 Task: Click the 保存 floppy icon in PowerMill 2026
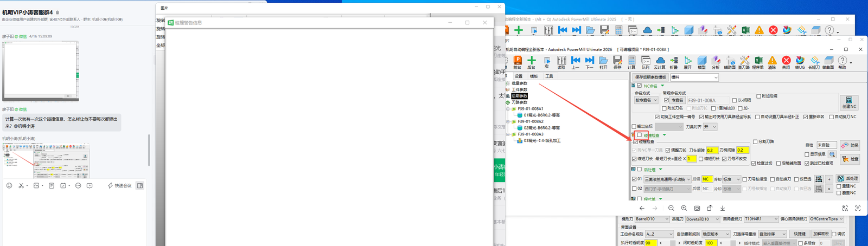[x=618, y=62]
